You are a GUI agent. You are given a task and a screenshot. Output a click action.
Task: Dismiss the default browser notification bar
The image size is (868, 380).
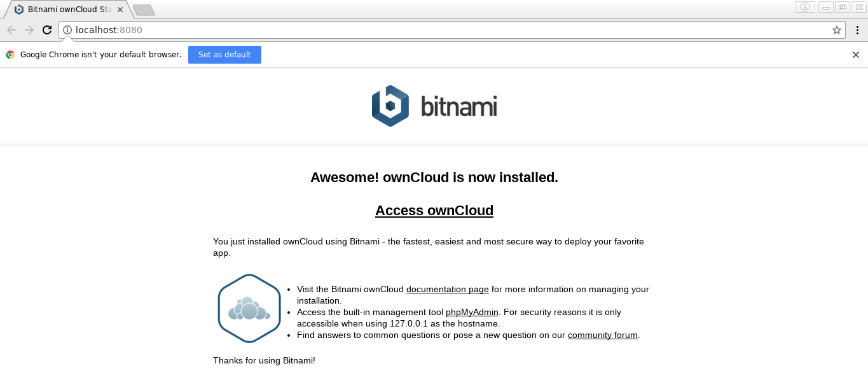(x=856, y=55)
